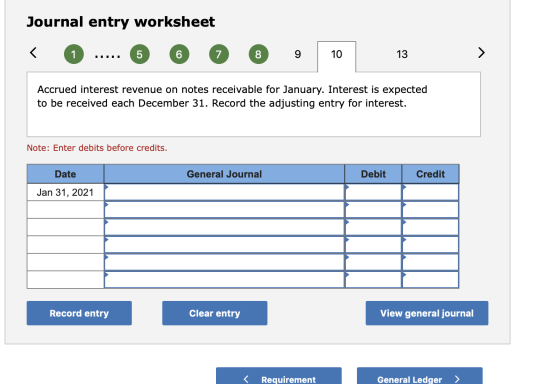Click fifth row Credit field

(x=430, y=262)
